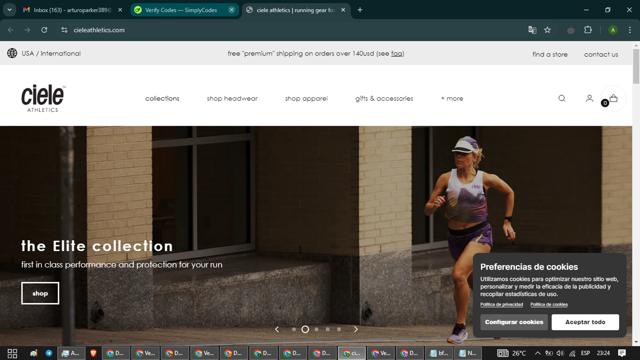The width and height of the screenshot is (640, 360).
Task: Click the address bar URL cieleathletics.com
Action: [99, 30]
